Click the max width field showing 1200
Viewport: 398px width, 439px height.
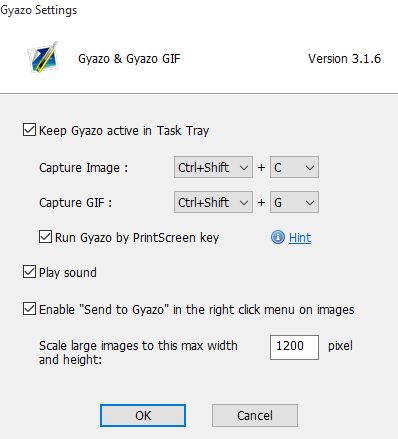pos(294,347)
